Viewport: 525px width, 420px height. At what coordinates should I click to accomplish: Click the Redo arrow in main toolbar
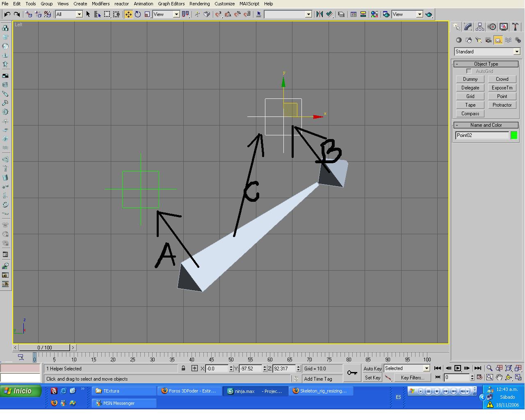click(17, 14)
